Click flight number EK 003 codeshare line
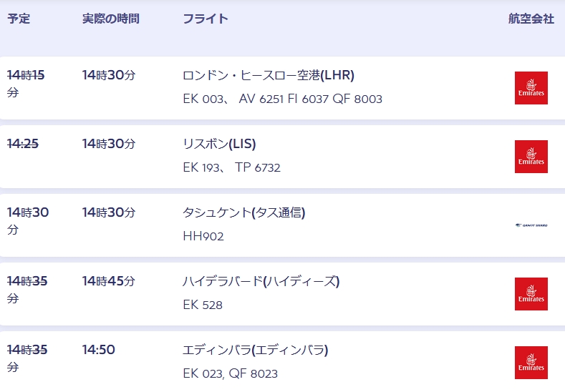 [x=282, y=99]
